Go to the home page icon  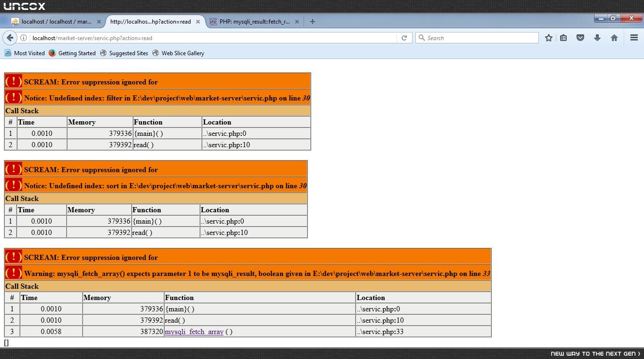tap(614, 38)
